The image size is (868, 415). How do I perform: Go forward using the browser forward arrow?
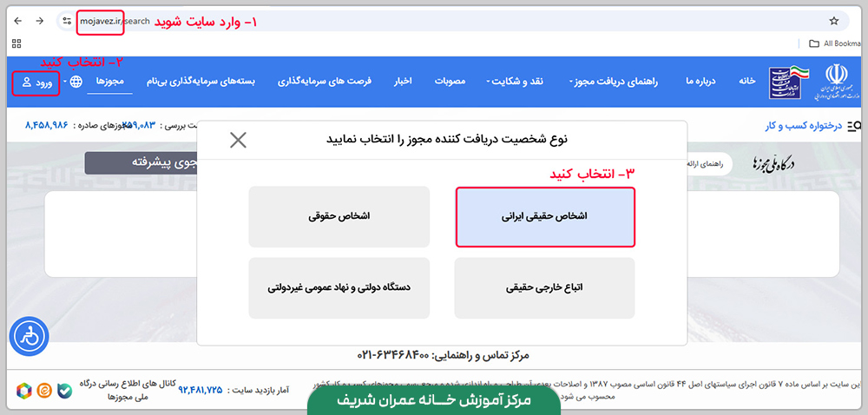(39, 21)
